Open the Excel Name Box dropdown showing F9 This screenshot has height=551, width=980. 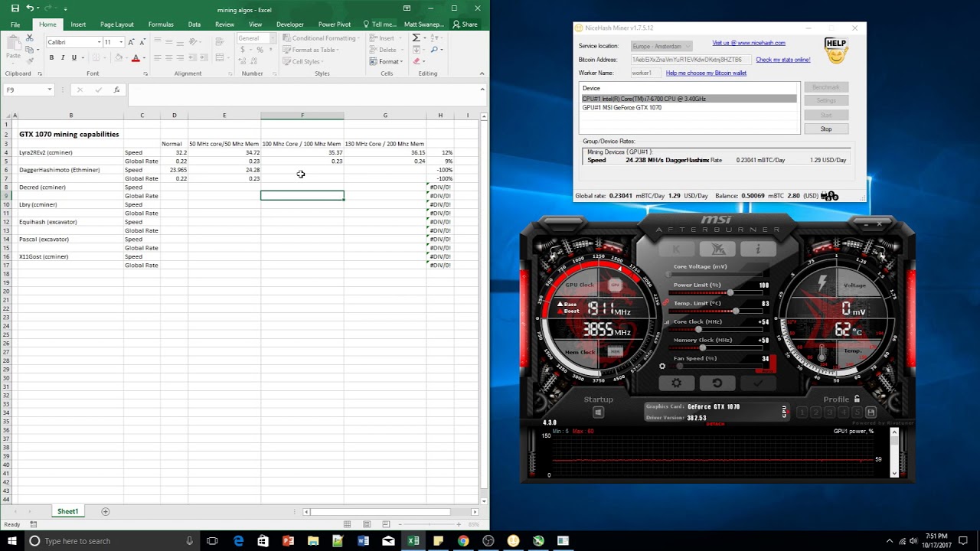[50, 90]
